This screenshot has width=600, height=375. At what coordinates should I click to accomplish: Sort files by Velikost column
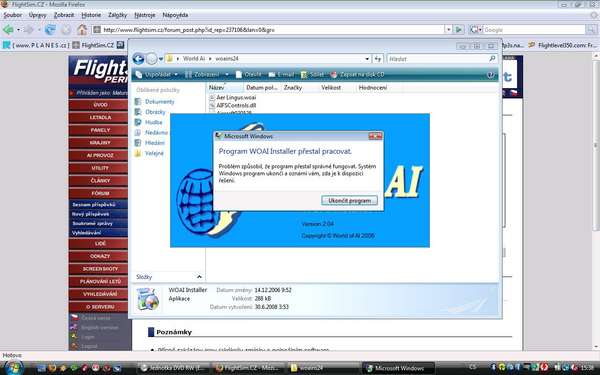click(337, 88)
